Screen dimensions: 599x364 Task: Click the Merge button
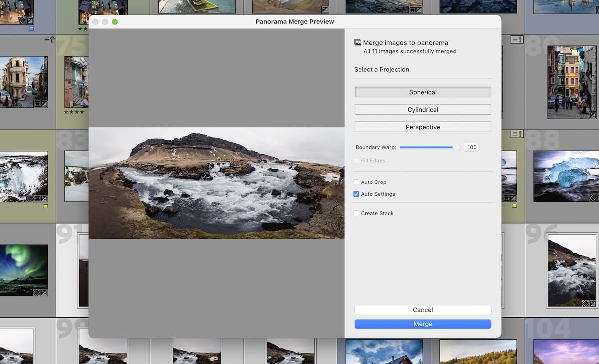(x=423, y=324)
